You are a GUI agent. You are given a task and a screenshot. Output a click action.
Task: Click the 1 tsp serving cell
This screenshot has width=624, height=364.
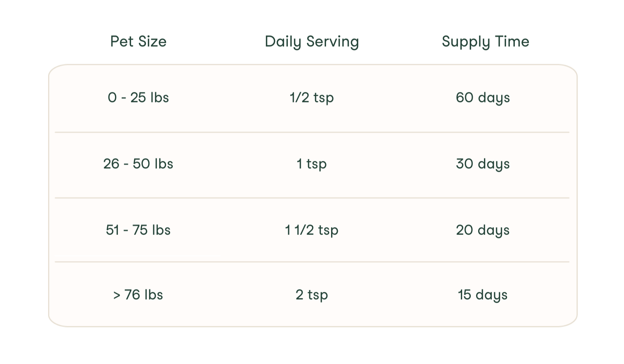(312, 164)
